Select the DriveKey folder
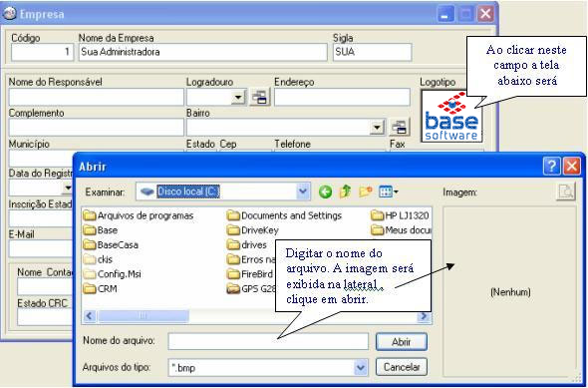 click(253, 230)
